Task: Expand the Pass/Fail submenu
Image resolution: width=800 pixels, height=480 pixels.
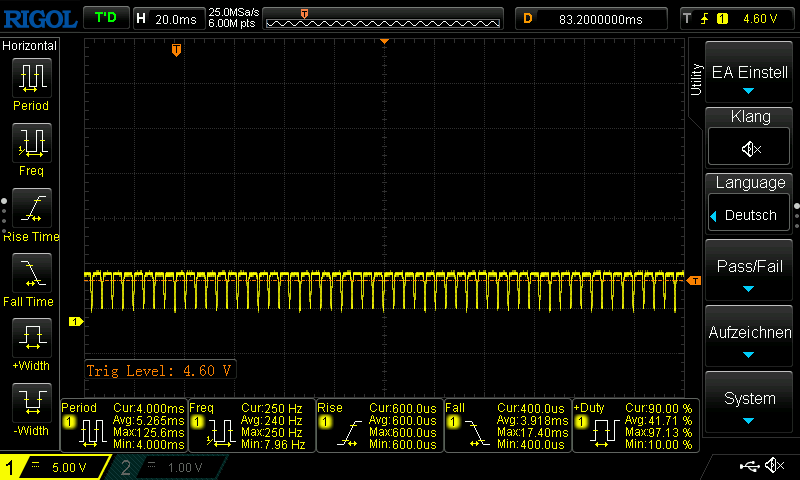Action: (x=750, y=273)
